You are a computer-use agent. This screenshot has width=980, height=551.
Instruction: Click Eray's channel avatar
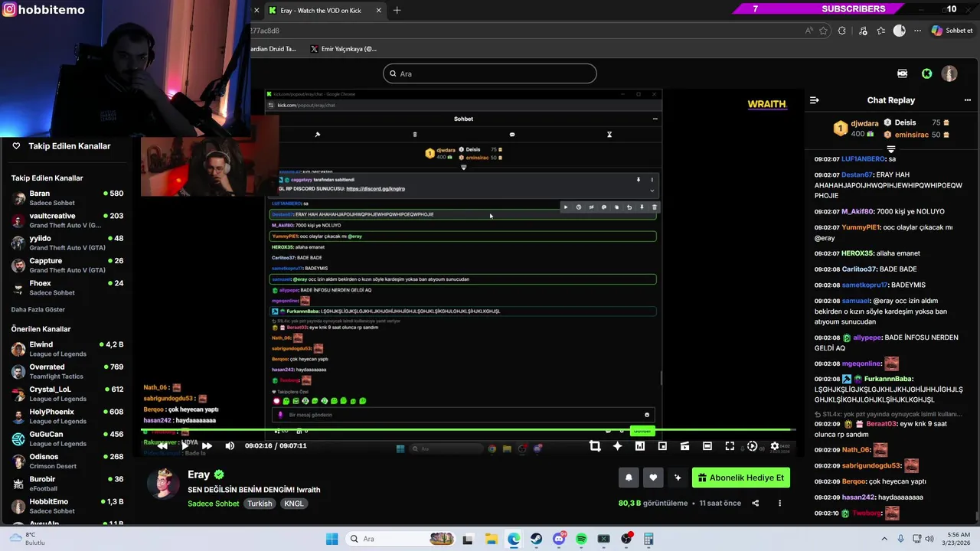click(164, 484)
